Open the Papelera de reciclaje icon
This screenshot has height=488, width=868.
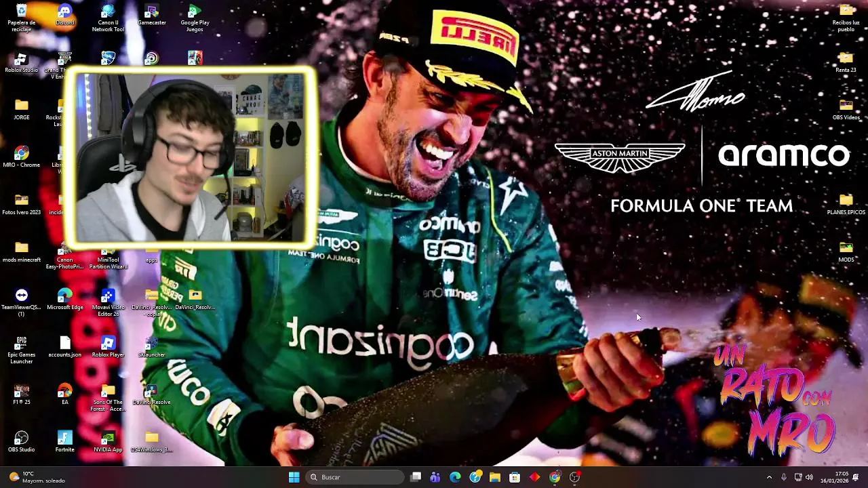[x=22, y=18]
